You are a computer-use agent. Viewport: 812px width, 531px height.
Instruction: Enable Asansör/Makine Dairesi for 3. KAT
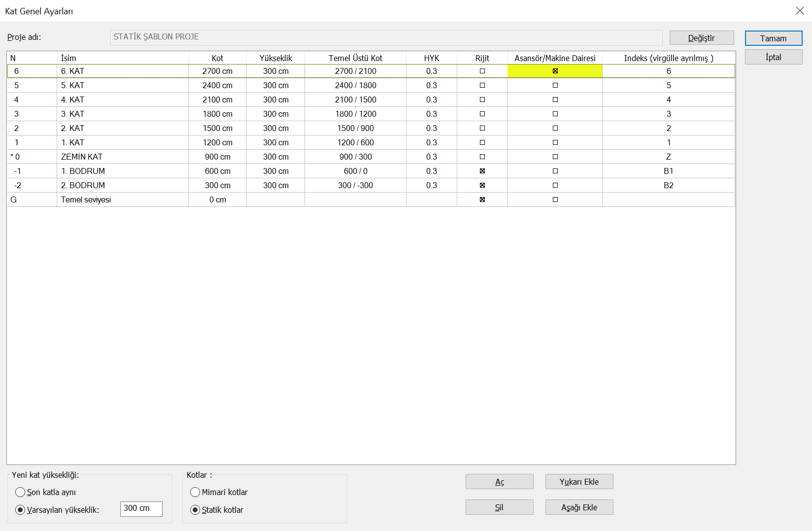point(555,114)
